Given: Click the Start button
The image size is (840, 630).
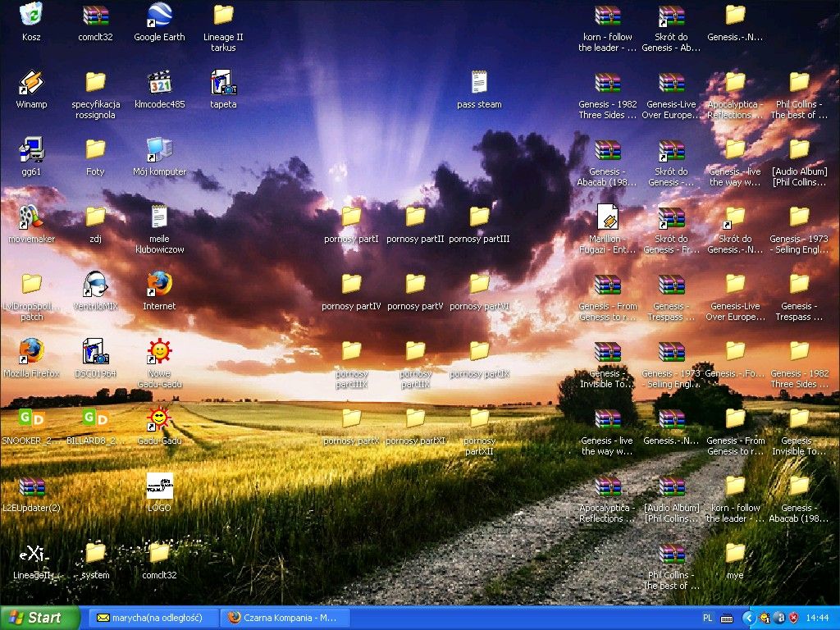Looking at the screenshot, I should (x=39, y=618).
